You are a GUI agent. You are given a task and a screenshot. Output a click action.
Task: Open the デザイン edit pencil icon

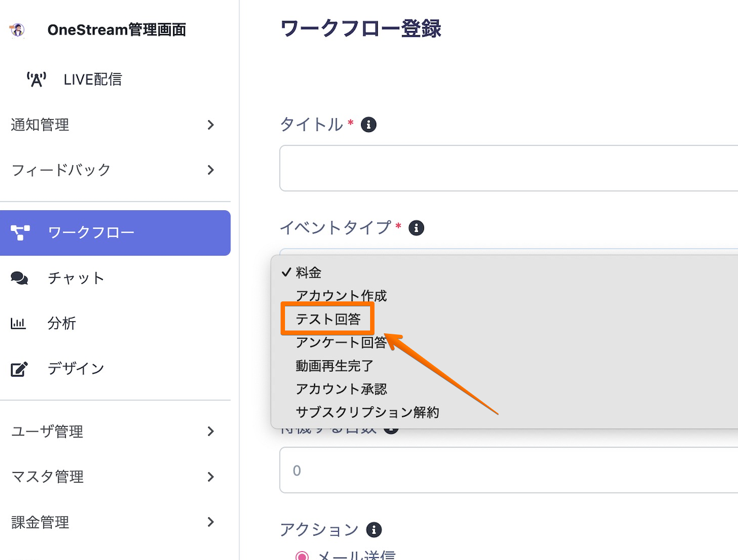(19, 369)
